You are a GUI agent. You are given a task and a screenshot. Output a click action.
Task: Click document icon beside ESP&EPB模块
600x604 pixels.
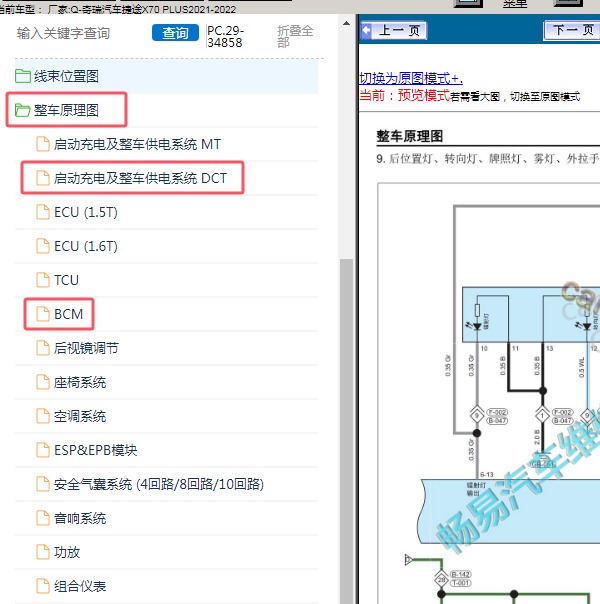coord(43,450)
